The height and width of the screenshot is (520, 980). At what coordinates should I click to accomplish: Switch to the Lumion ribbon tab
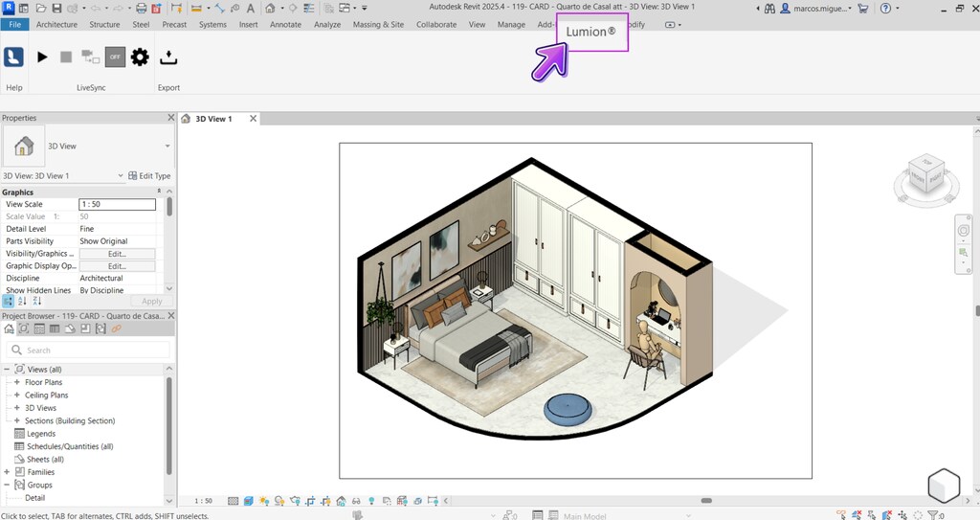(591, 32)
